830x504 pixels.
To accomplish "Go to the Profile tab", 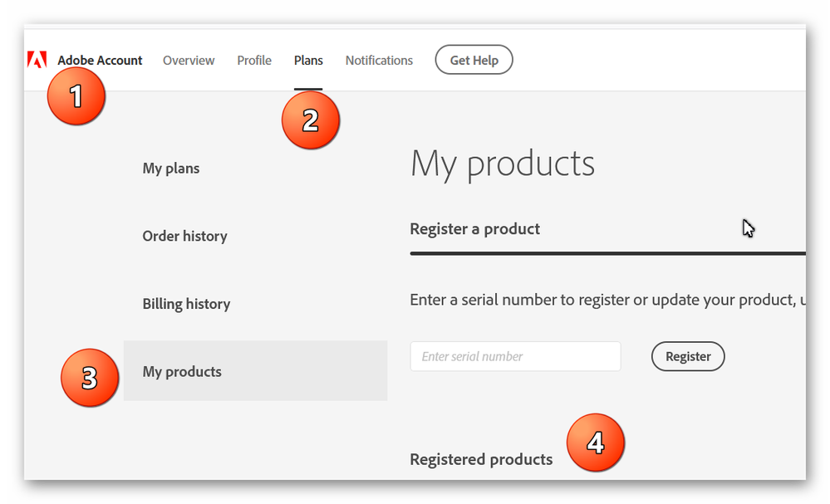I will click(254, 61).
